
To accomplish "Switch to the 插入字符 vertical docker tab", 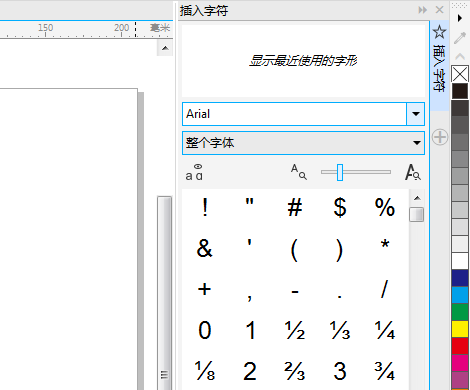I will point(439,59).
